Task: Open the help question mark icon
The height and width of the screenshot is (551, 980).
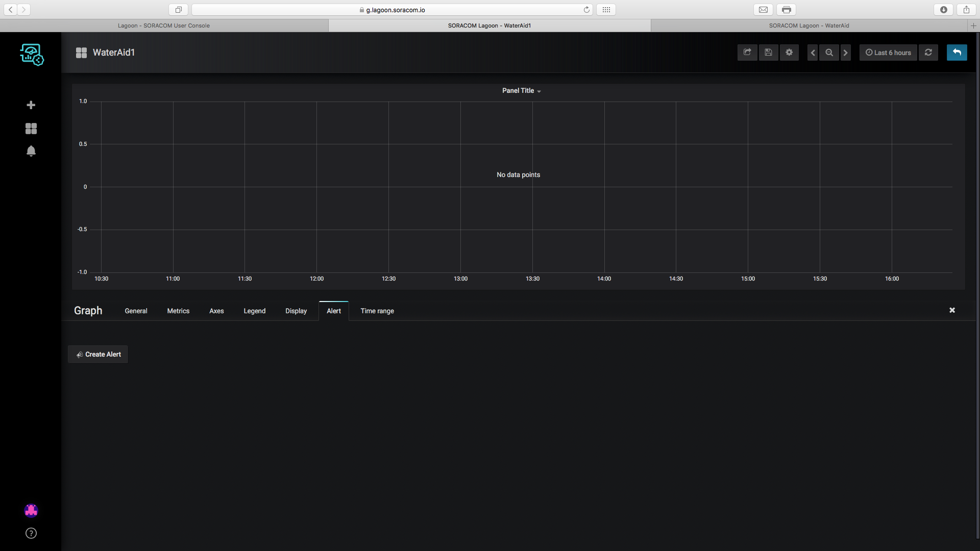Action: [31, 533]
